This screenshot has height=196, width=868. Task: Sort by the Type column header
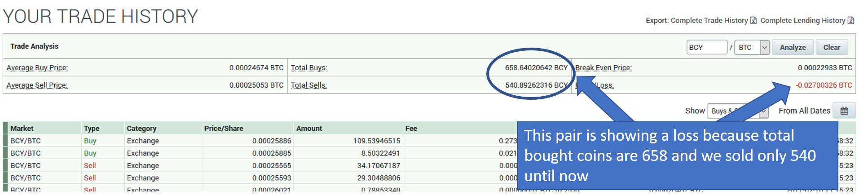[92, 129]
